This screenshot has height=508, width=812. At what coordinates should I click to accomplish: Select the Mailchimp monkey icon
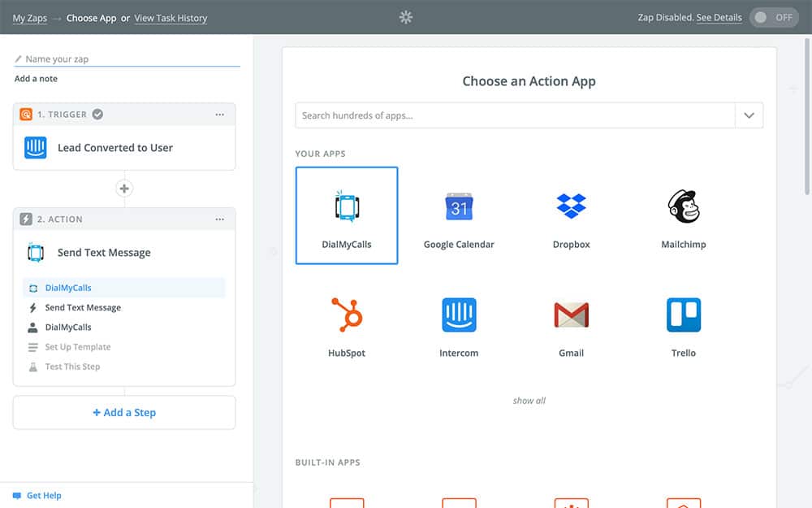click(x=683, y=206)
